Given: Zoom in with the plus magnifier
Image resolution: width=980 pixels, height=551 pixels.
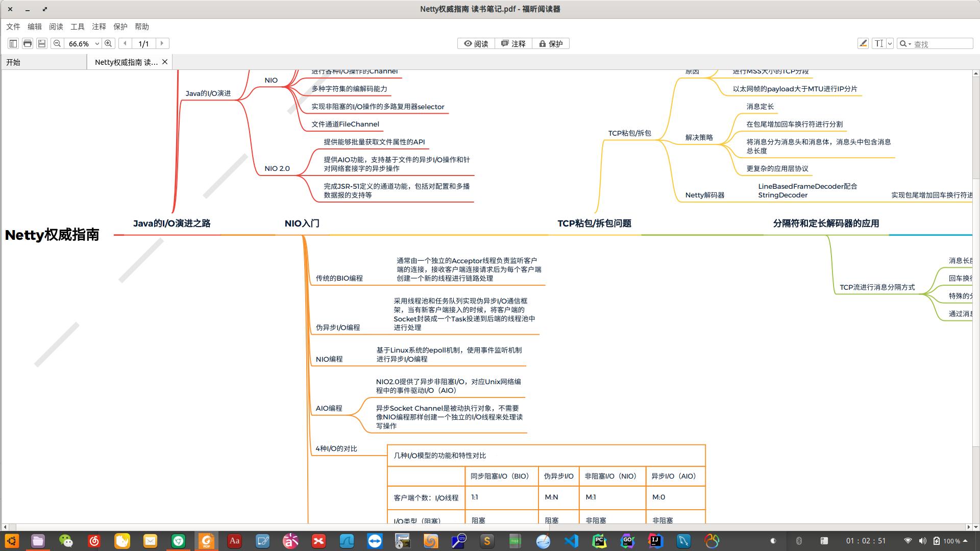Looking at the screenshot, I should [x=108, y=44].
